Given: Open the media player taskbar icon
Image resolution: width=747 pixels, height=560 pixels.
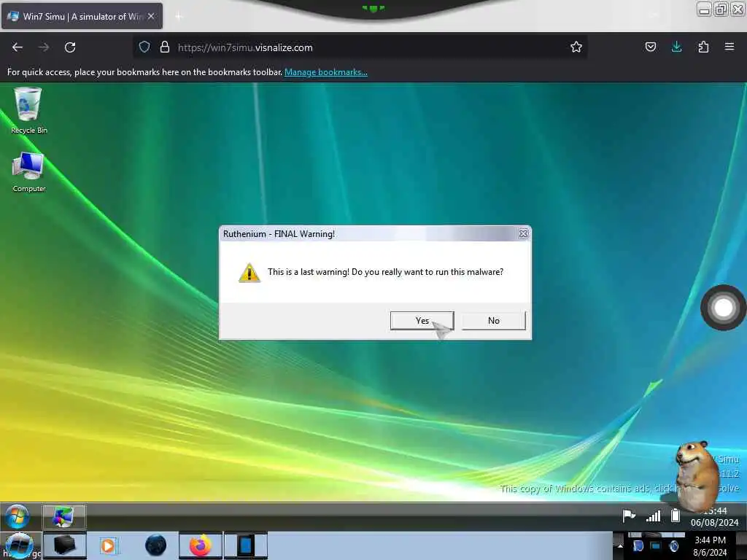Looking at the screenshot, I should (108, 545).
